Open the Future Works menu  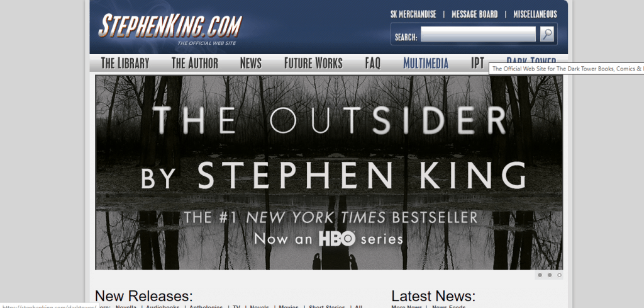tap(313, 64)
